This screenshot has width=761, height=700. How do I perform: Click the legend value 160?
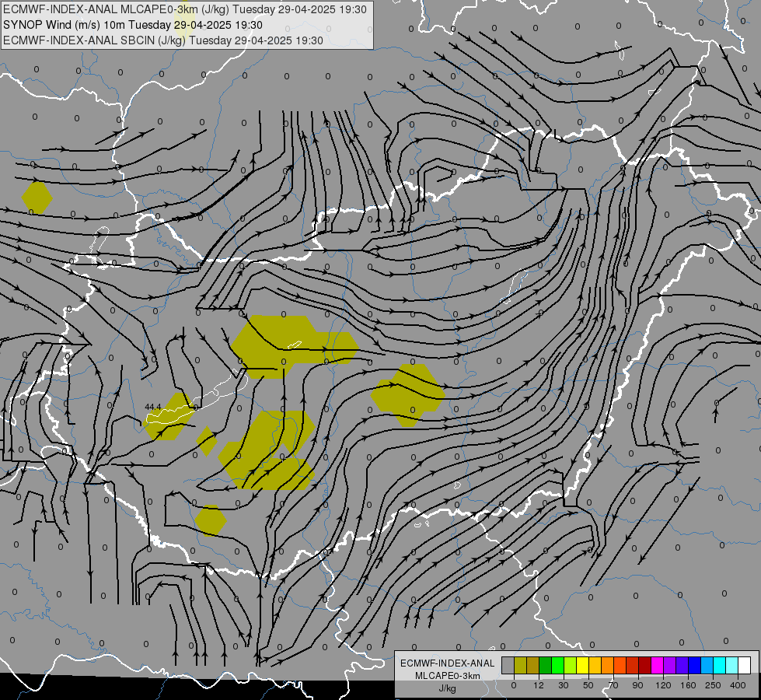(x=688, y=685)
